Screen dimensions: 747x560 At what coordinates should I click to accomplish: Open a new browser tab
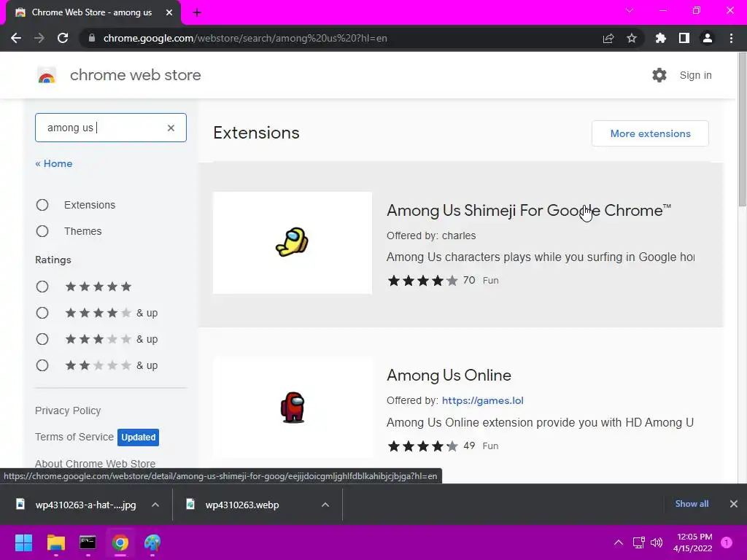click(197, 13)
